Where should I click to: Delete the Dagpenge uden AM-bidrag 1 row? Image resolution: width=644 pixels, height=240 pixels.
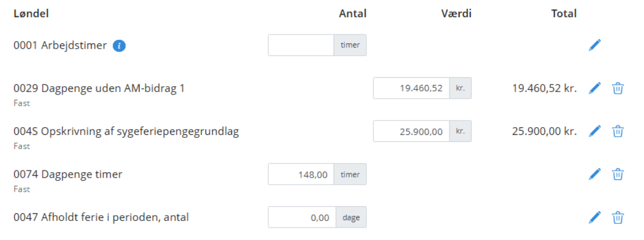[618, 89]
